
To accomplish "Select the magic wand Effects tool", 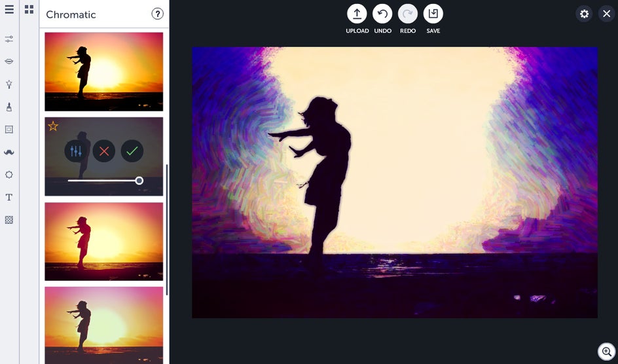I will (x=9, y=84).
